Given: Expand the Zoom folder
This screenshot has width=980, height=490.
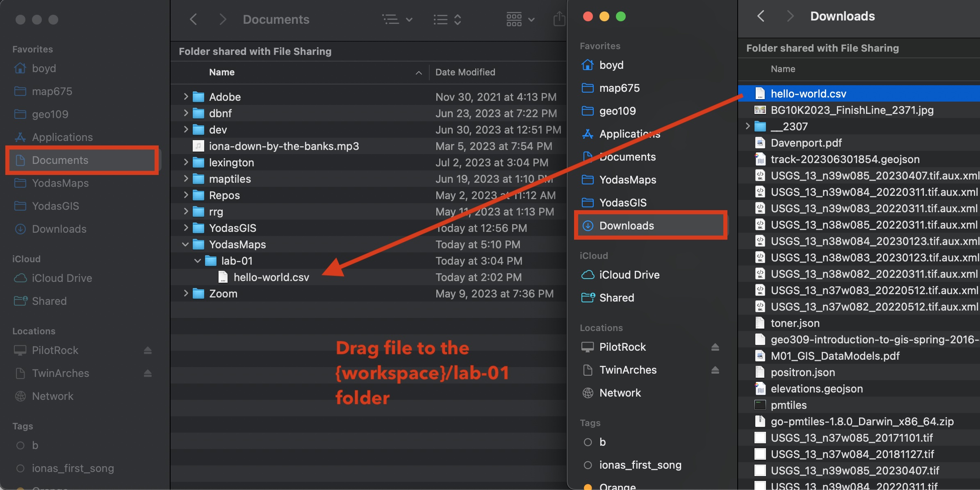Looking at the screenshot, I should pos(186,293).
